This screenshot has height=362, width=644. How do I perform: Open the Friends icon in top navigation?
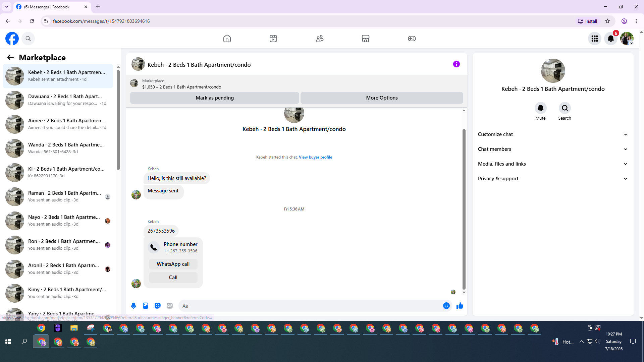320,39
